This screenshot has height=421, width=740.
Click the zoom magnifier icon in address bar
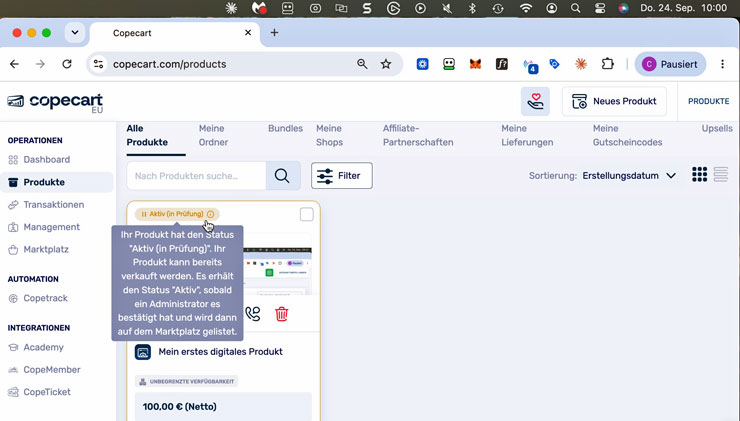tap(362, 64)
